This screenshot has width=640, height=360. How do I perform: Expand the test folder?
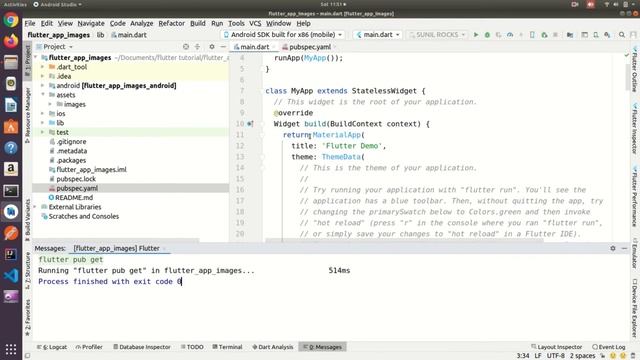pos(42,132)
